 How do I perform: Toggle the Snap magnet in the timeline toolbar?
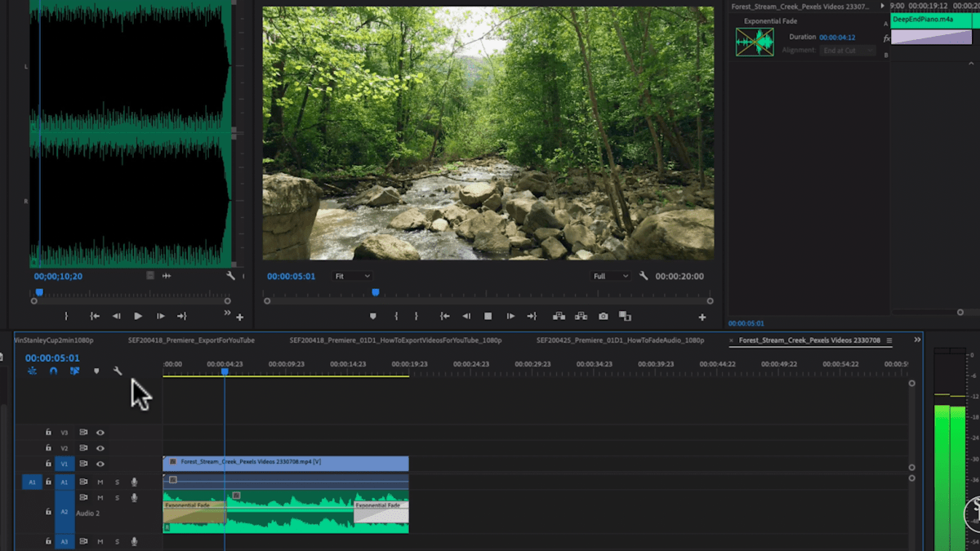click(x=53, y=370)
